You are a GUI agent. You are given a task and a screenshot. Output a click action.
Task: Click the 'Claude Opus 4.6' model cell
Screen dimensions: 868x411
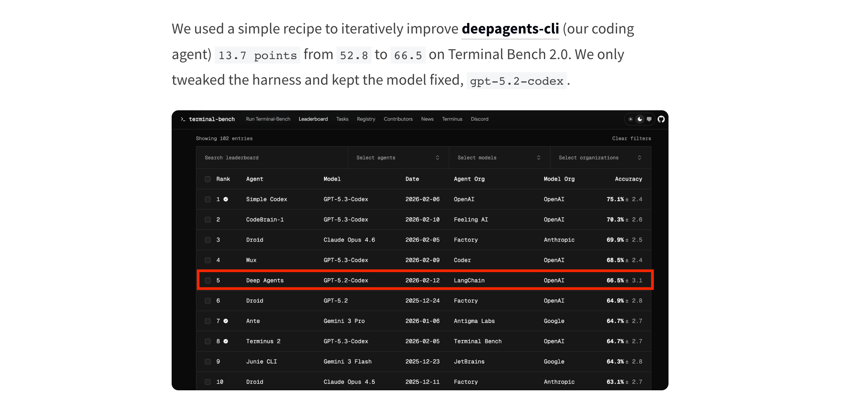tap(349, 240)
